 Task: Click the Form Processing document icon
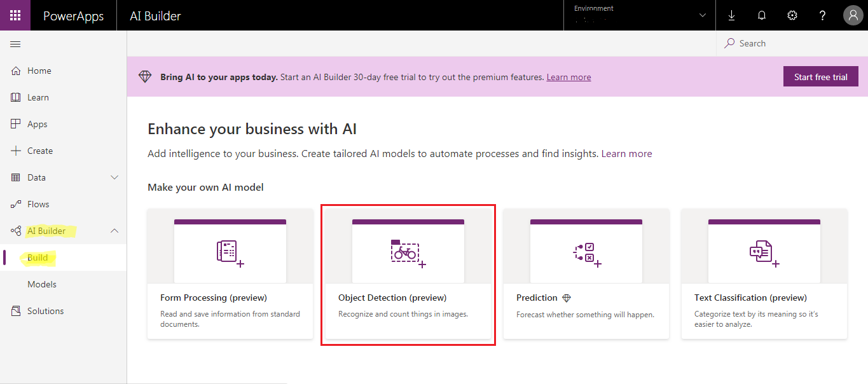click(x=229, y=252)
